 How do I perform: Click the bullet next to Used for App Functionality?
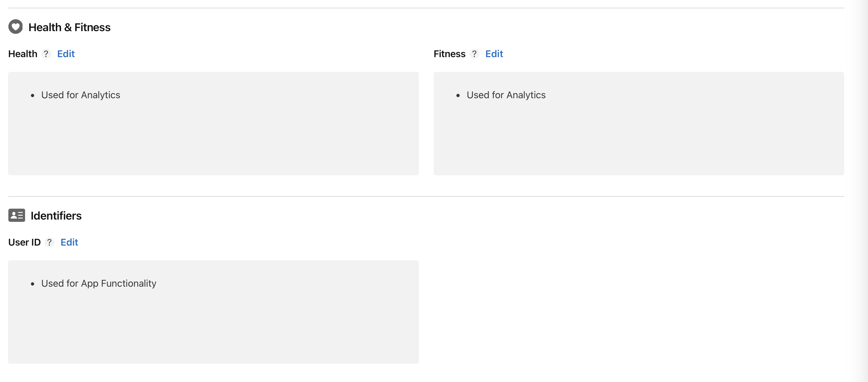pyautogui.click(x=32, y=284)
